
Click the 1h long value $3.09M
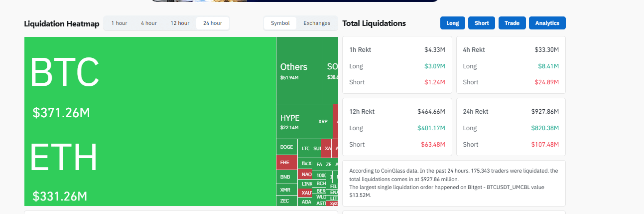point(435,66)
